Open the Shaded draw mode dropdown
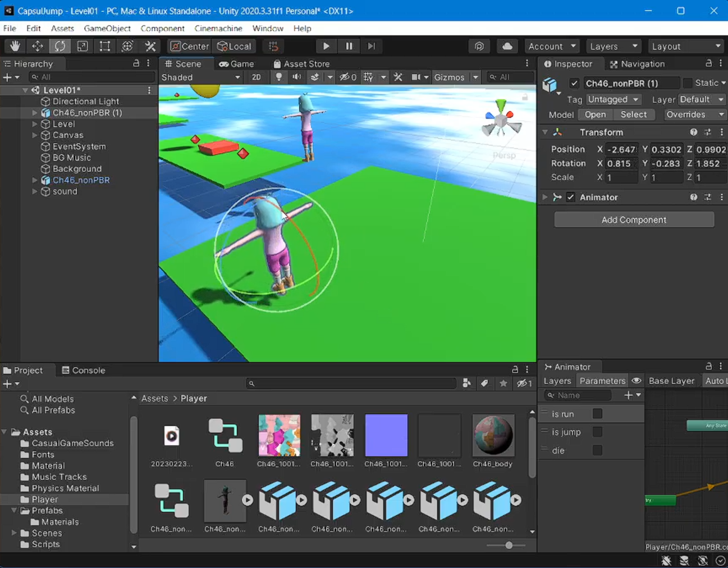The height and width of the screenshot is (568, 728). (x=200, y=77)
